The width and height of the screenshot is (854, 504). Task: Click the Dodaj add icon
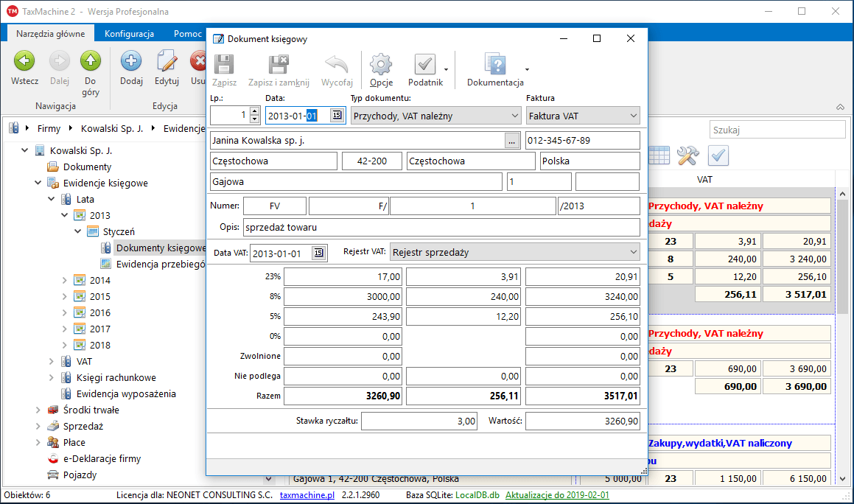(x=131, y=62)
